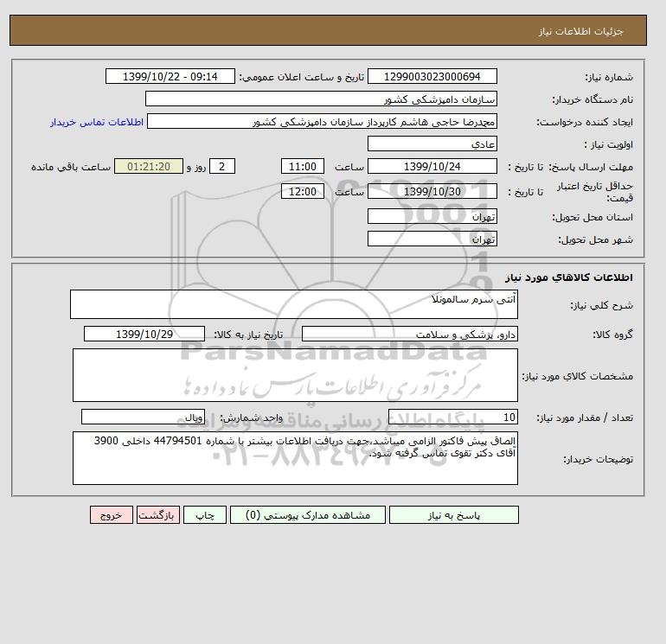
Task: Click the remaining time 01:21:20 field
Action: (149, 167)
